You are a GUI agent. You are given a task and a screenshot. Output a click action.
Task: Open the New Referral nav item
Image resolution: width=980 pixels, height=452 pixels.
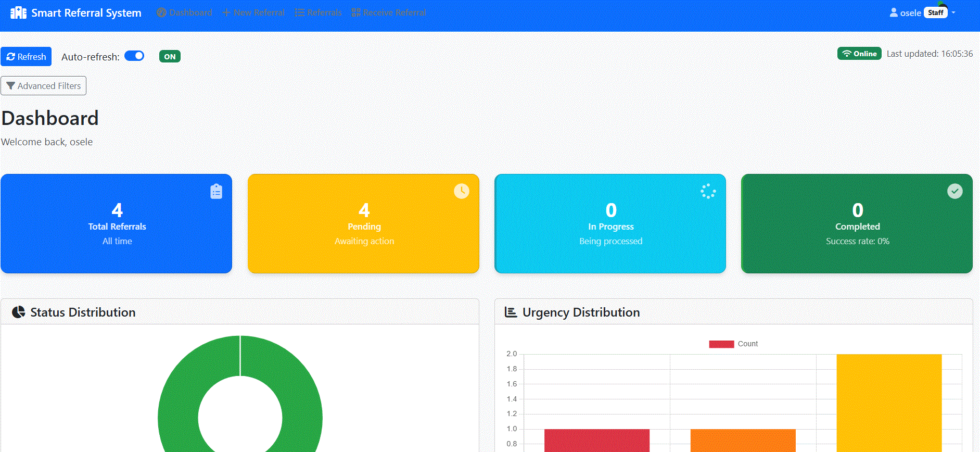point(253,12)
